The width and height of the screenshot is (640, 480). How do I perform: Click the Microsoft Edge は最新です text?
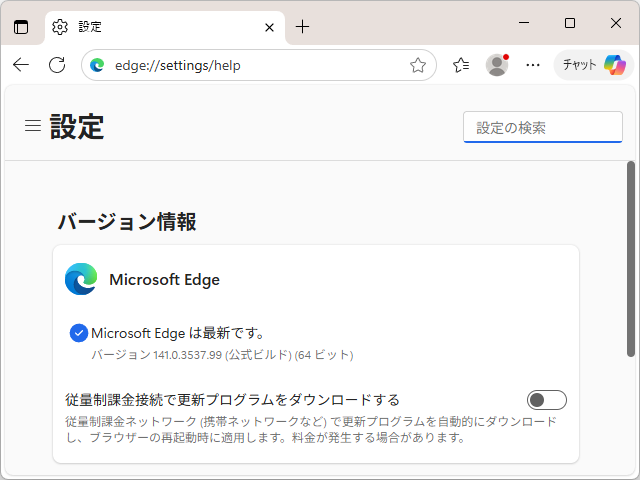(x=178, y=333)
